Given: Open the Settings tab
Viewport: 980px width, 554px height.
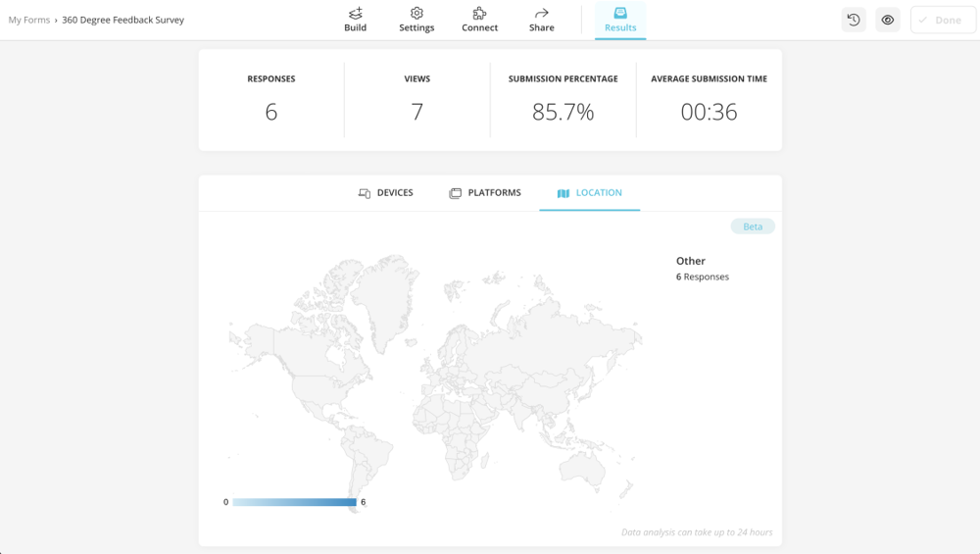Looking at the screenshot, I should [x=416, y=20].
